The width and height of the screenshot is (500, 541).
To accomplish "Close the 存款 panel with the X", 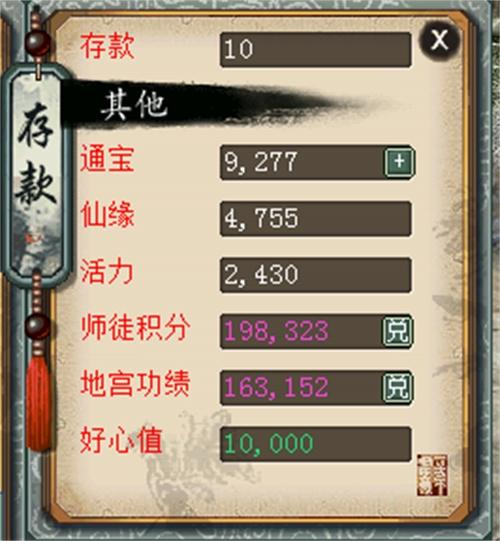I will 439,40.
